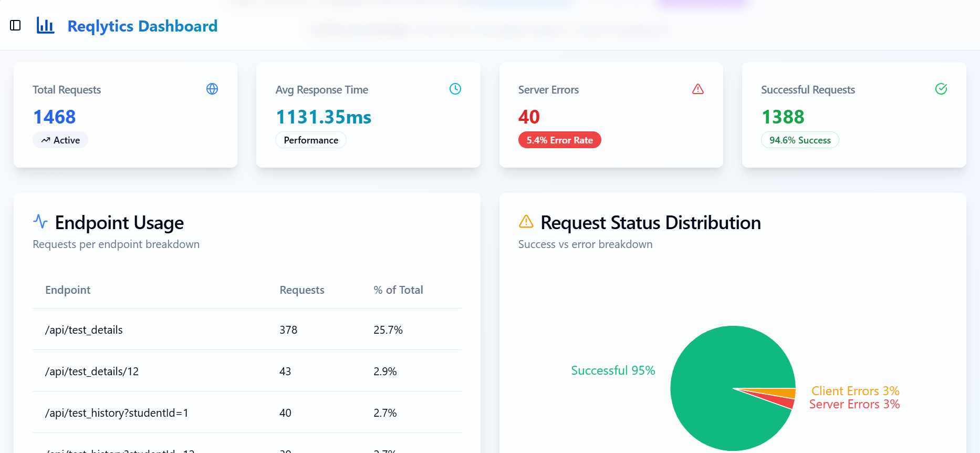Click the 1468 total requests number
Viewport: 980px width, 453px height.
point(54,117)
